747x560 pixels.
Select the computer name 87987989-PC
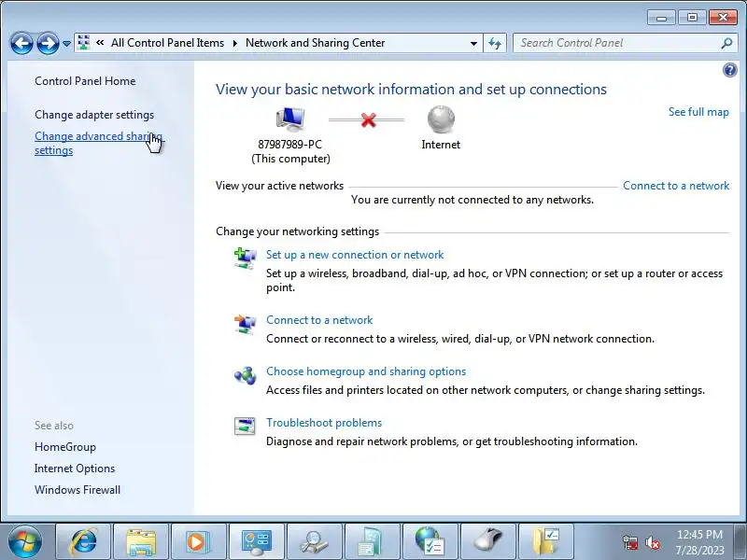click(289, 145)
